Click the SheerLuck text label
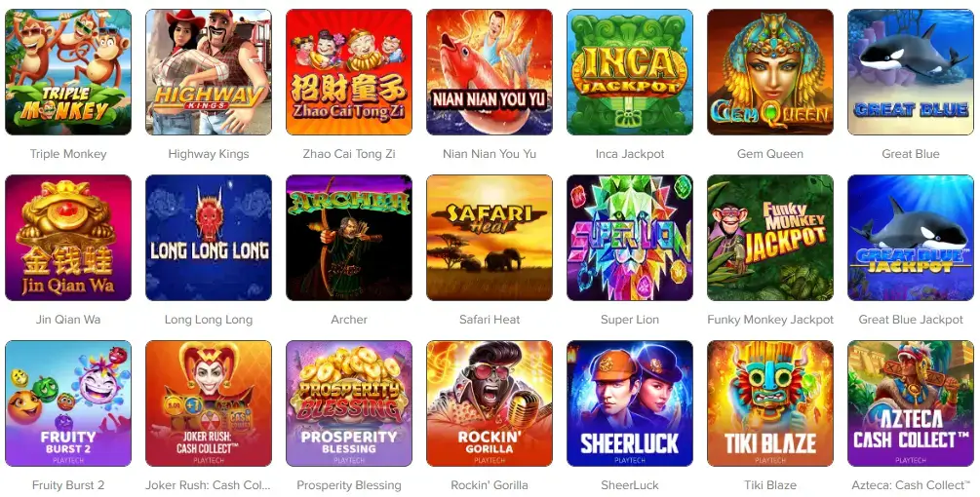 [630, 485]
